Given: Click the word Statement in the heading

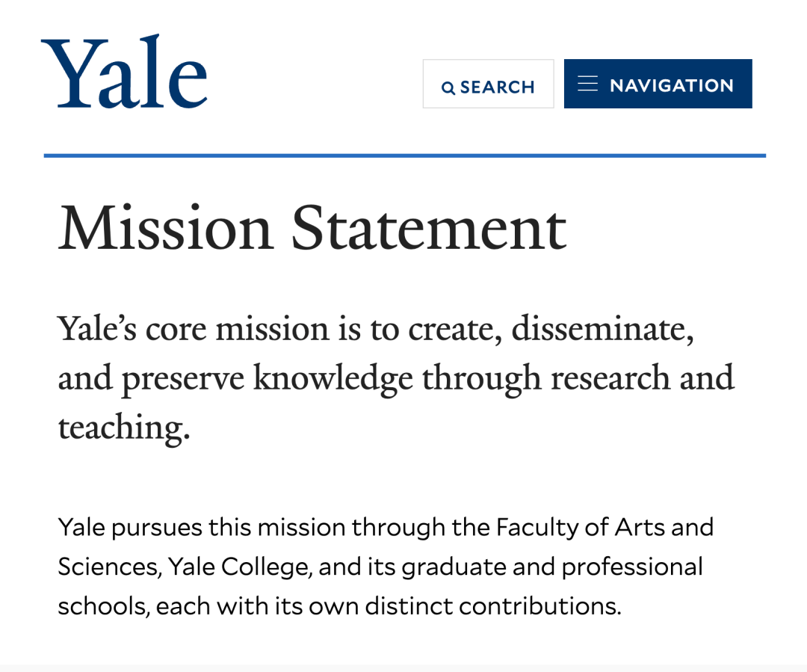Looking at the screenshot, I should tap(429, 227).
